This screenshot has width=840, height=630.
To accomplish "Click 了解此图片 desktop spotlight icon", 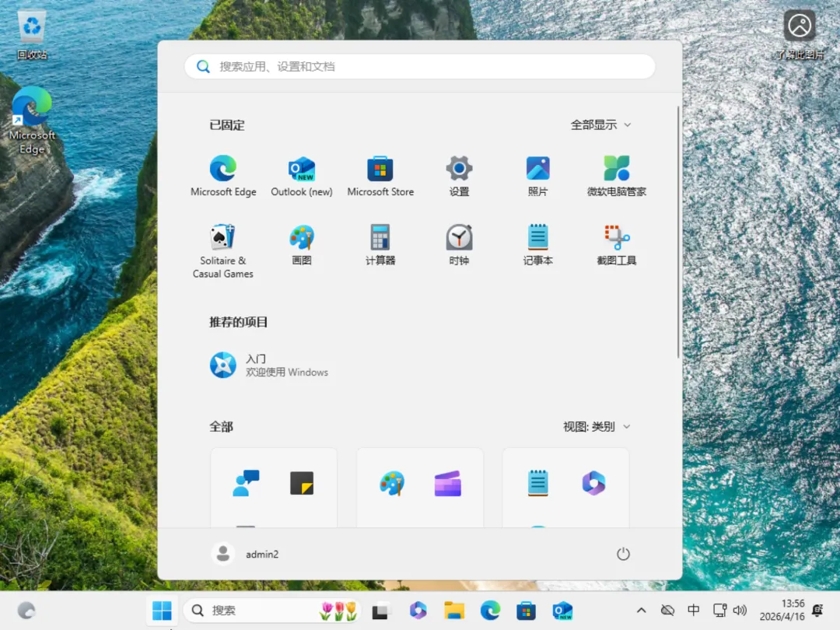I will pyautogui.click(x=800, y=34).
